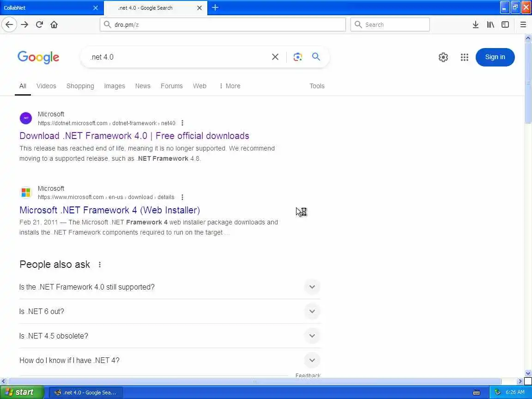Screen dimensions: 532x399
Task: Switch to News results
Action: [143, 86]
